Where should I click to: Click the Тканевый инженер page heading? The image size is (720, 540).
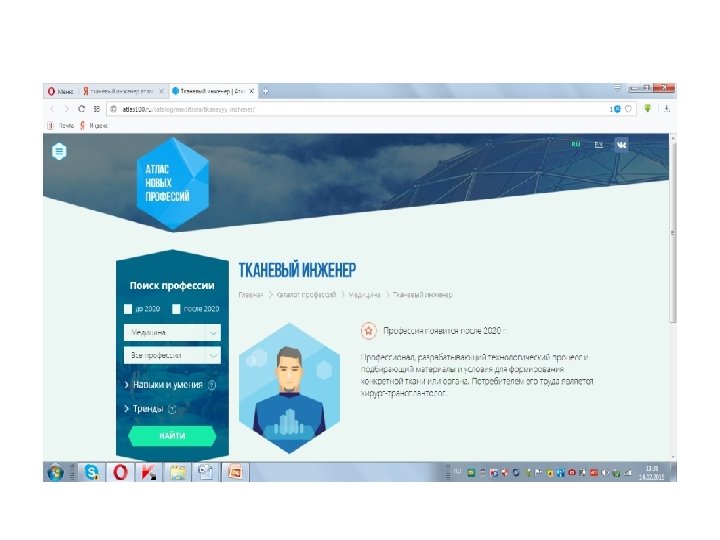(297, 270)
